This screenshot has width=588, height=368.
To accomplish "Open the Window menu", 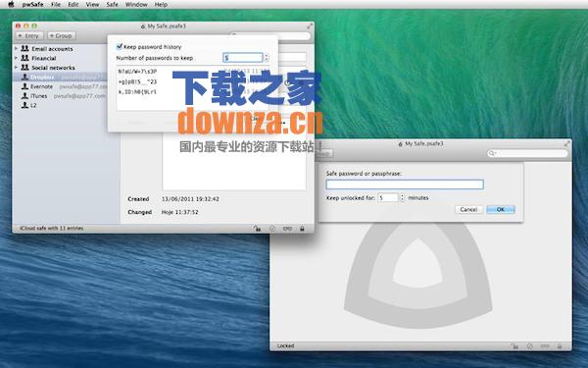I will pos(136,5).
